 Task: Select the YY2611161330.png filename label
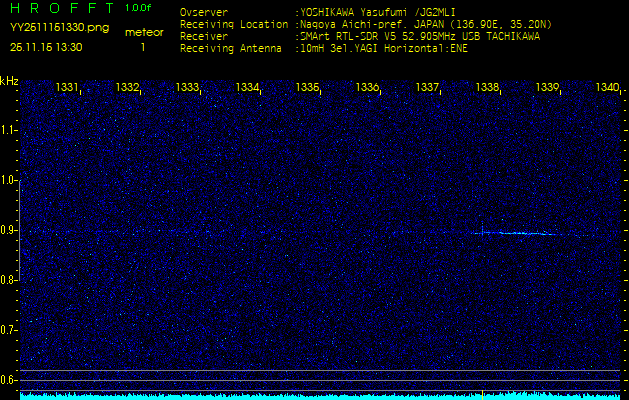53,28
